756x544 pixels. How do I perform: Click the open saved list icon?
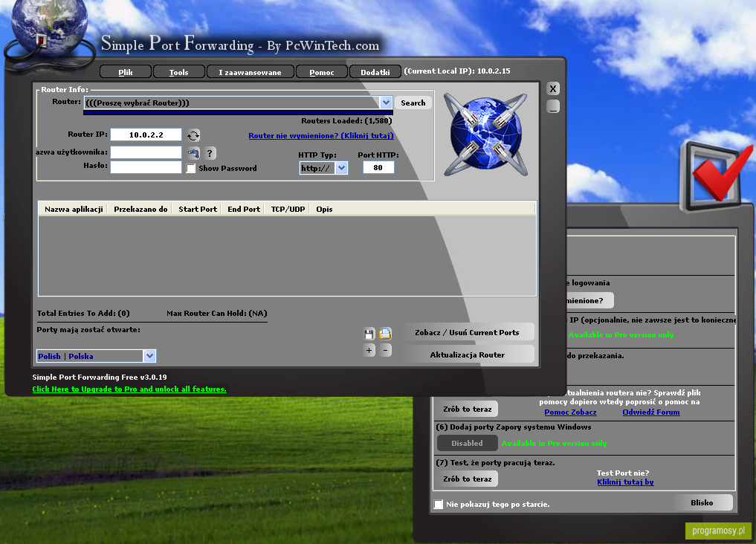pos(385,334)
